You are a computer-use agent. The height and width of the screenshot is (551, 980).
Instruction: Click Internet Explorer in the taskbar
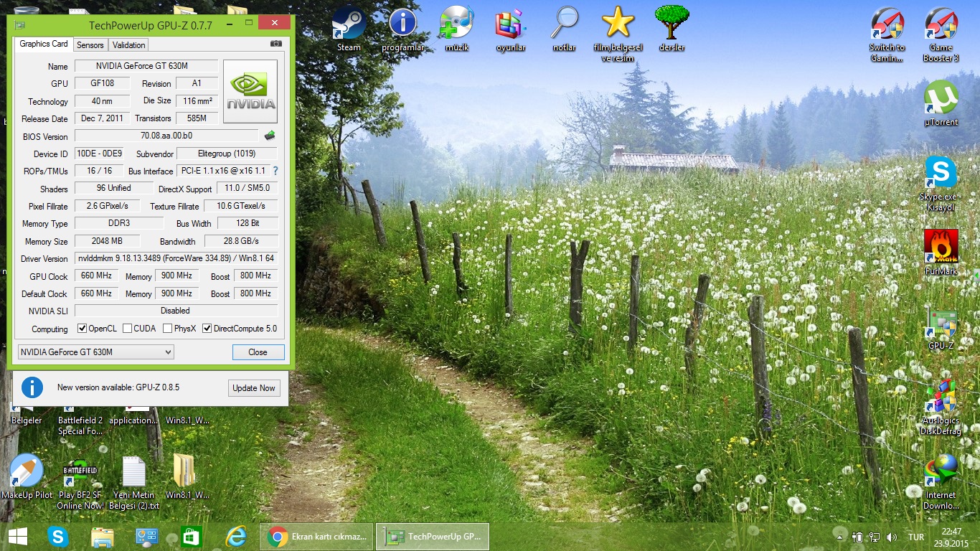(x=236, y=536)
